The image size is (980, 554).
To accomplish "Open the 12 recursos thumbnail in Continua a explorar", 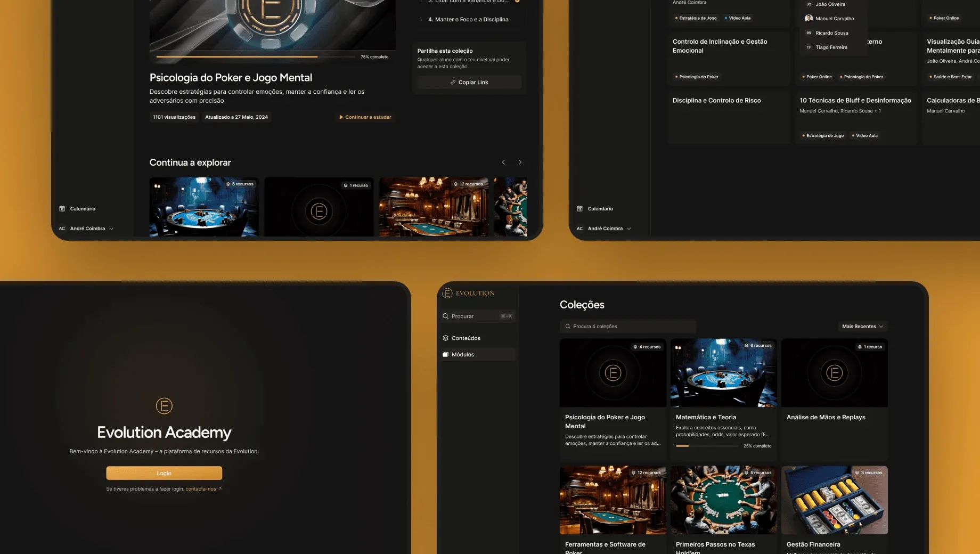I will 434,207.
